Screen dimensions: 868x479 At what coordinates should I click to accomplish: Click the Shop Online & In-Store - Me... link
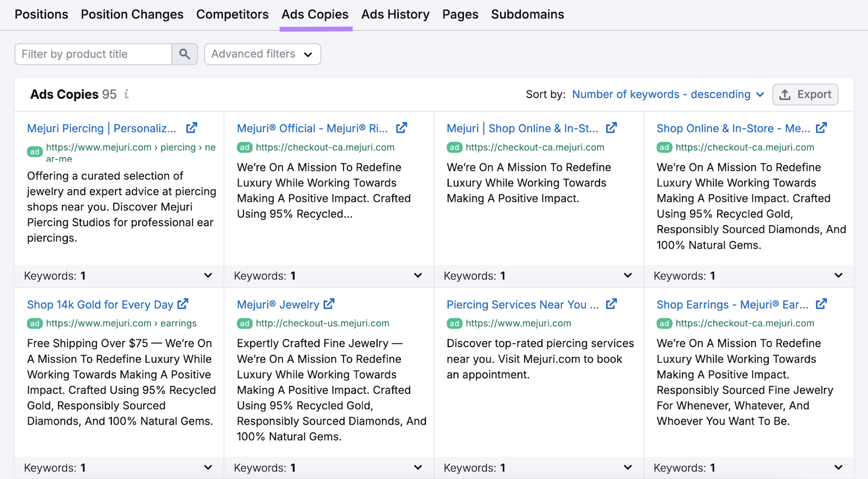tap(733, 129)
